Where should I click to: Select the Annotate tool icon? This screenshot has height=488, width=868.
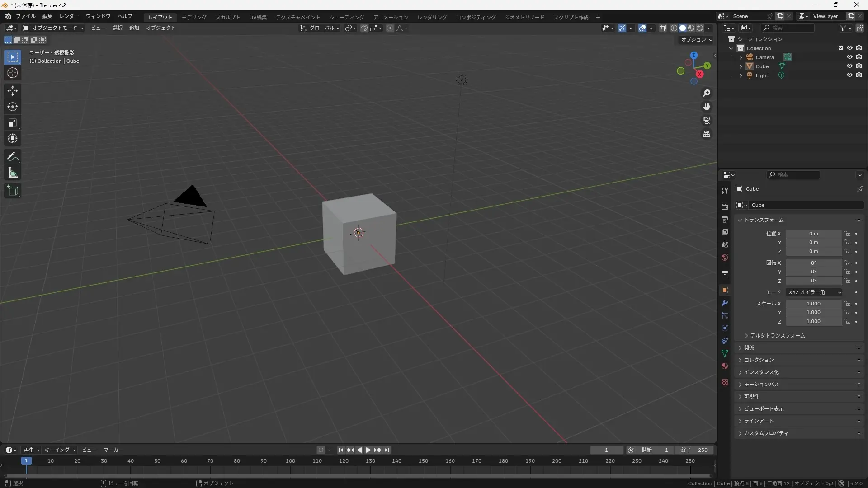coord(13,156)
